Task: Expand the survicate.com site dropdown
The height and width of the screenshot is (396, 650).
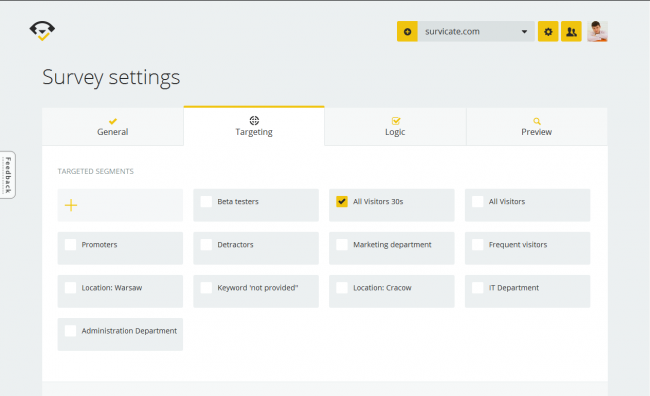Action: [476, 32]
